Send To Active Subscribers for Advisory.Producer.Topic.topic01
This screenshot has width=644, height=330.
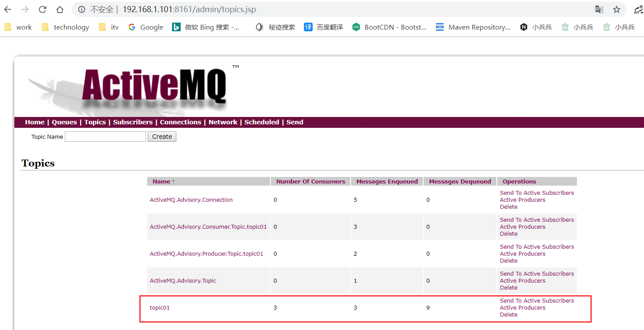(537, 247)
